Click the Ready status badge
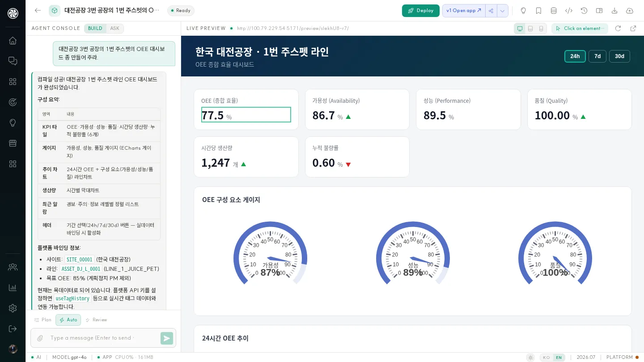Screen dimensions: 644x362 pyautogui.click(x=181, y=11)
